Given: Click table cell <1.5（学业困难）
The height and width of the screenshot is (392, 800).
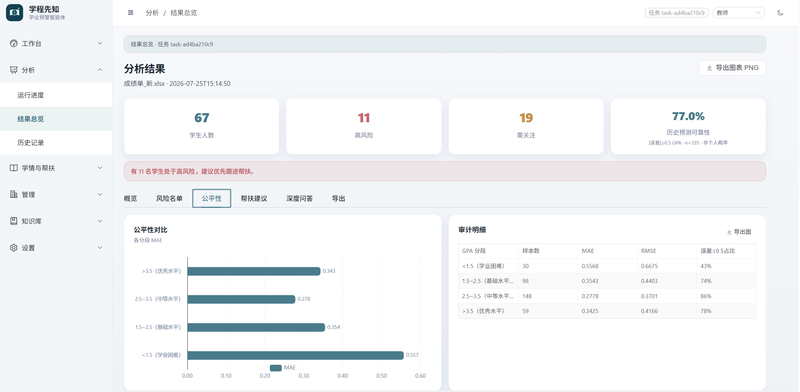Looking at the screenshot, I should click(488, 266).
